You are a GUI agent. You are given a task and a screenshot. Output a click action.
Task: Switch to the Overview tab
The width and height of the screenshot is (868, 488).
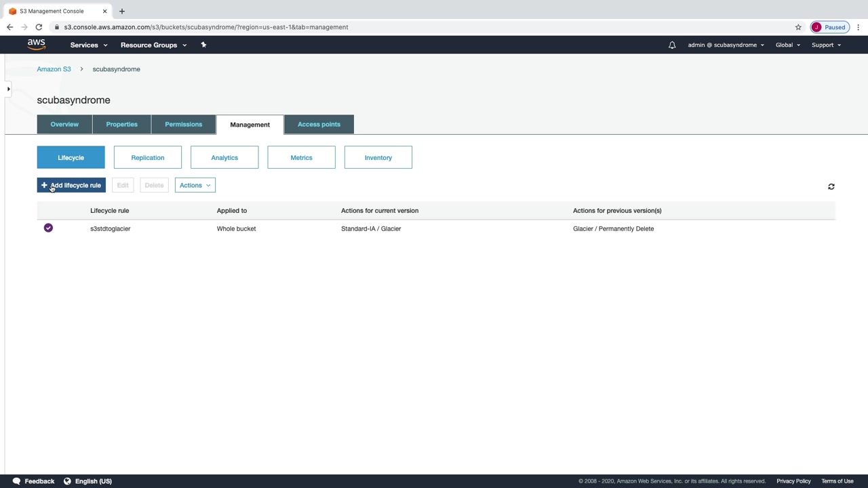coord(64,124)
